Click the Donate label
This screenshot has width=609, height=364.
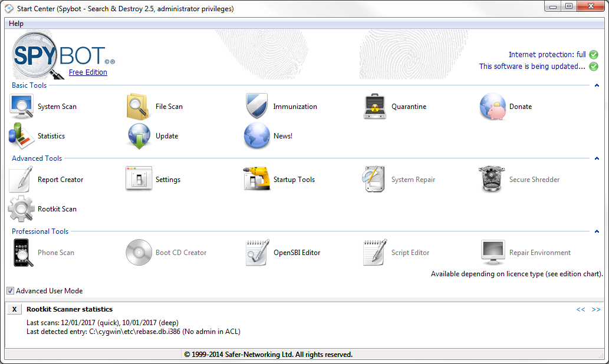pos(521,107)
